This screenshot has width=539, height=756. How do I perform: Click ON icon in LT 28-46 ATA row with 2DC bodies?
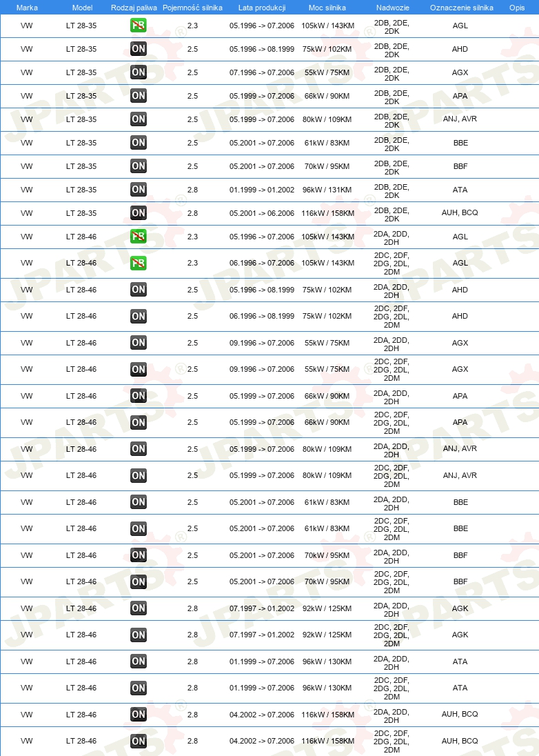click(139, 688)
